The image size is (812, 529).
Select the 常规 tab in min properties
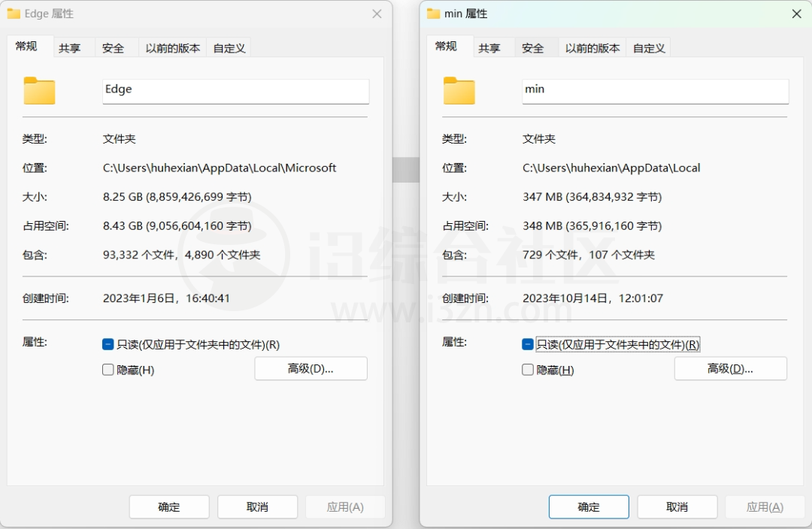click(449, 46)
